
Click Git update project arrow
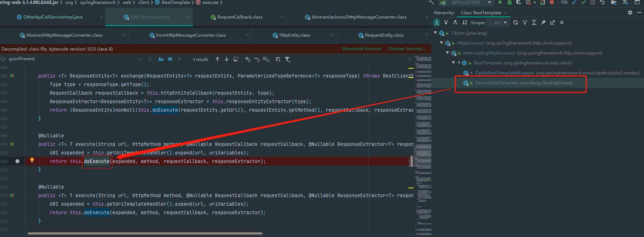[574, 2]
